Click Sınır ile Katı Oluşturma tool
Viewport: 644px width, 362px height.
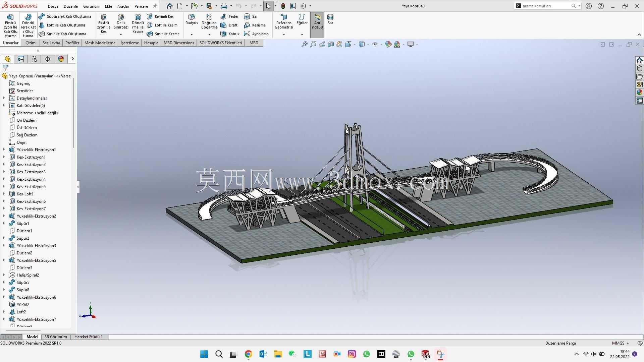(x=62, y=34)
